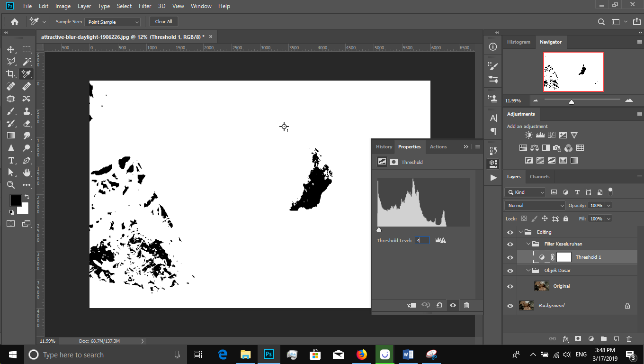Select the Brush tool

tap(10, 111)
